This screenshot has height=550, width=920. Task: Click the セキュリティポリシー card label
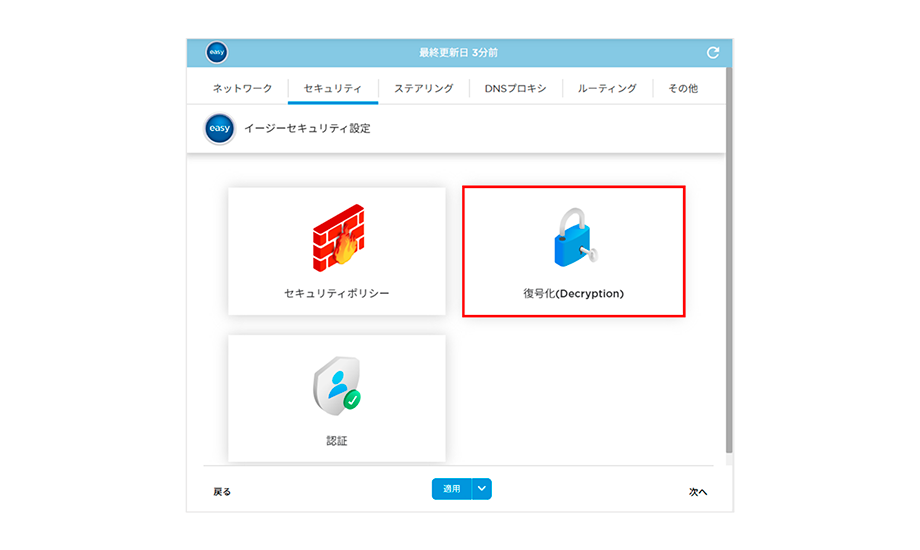pos(336,294)
